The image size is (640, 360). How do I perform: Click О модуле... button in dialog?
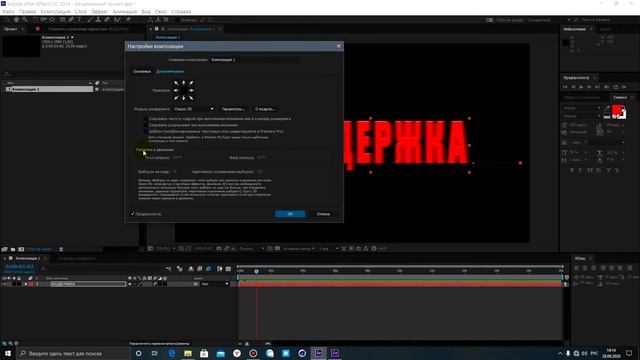(264, 109)
